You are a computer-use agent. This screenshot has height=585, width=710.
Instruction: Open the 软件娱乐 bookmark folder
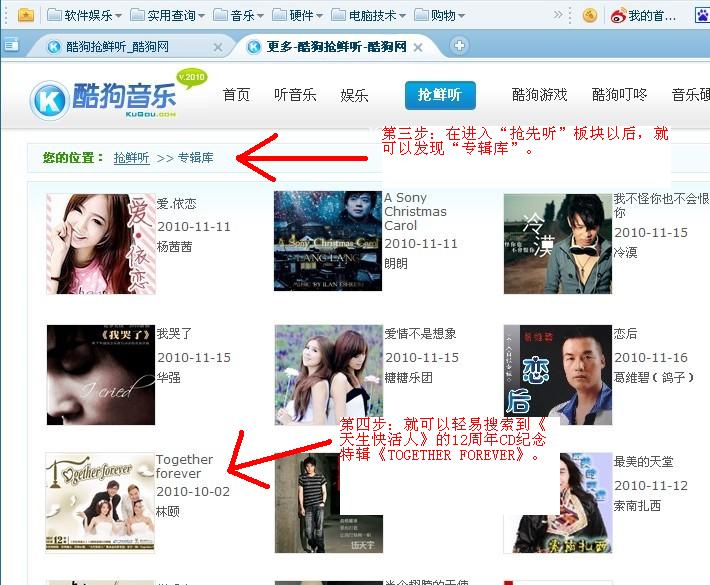[x=85, y=15]
